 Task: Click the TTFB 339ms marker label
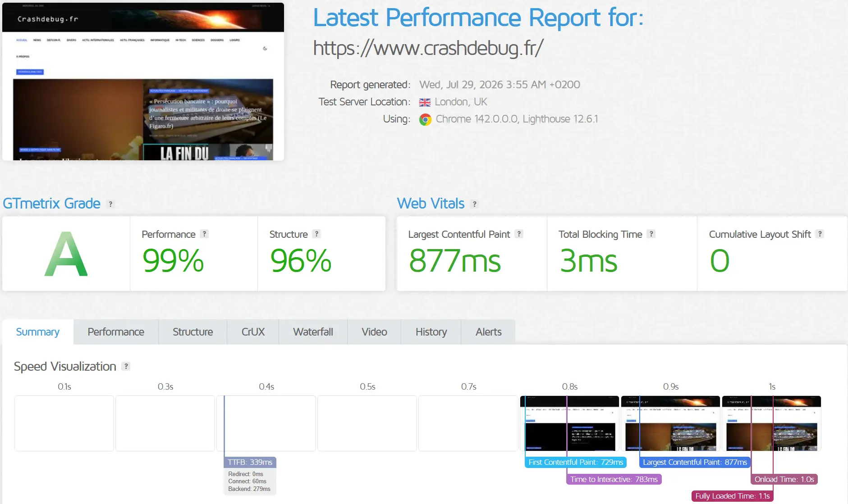[250, 462]
